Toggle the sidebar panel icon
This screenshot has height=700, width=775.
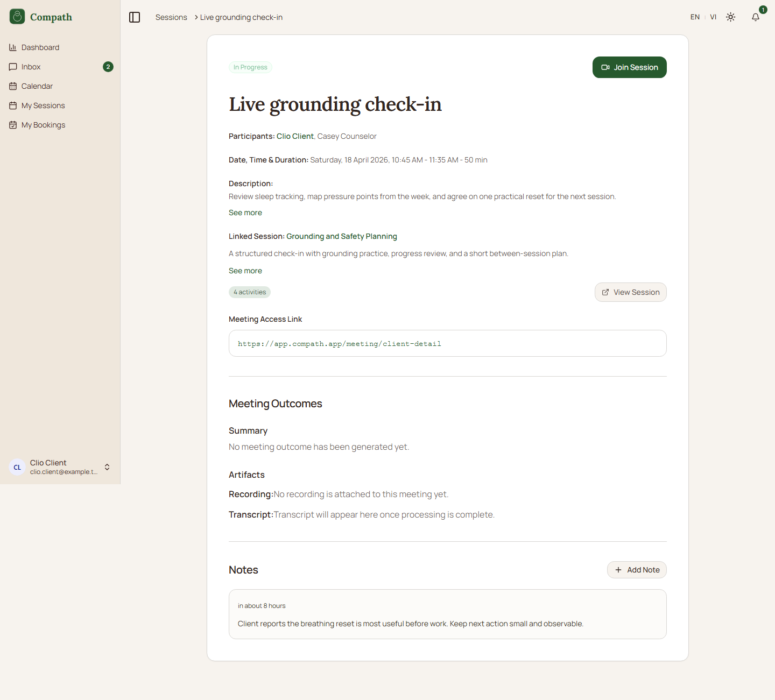[135, 17]
